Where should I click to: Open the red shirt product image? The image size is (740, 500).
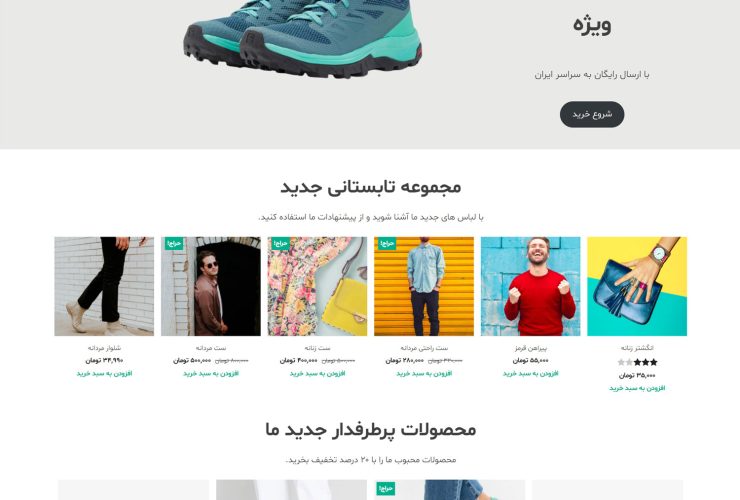click(530, 286)
